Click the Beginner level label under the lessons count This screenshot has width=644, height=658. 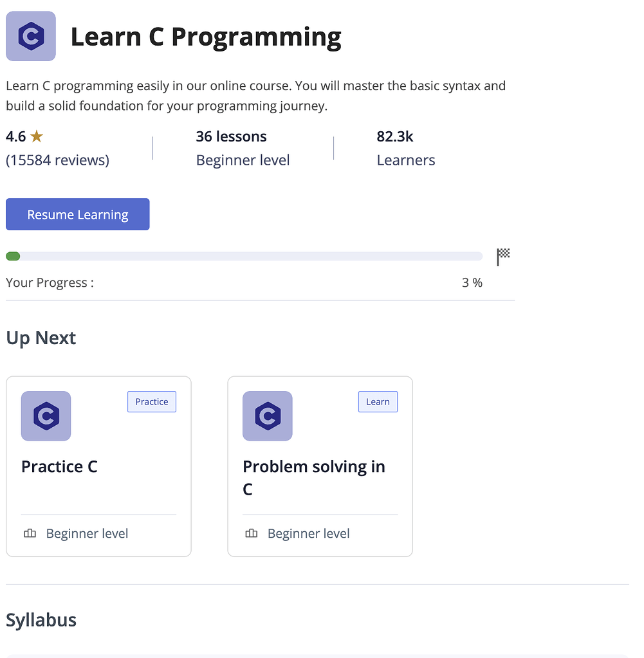(243, 160)
